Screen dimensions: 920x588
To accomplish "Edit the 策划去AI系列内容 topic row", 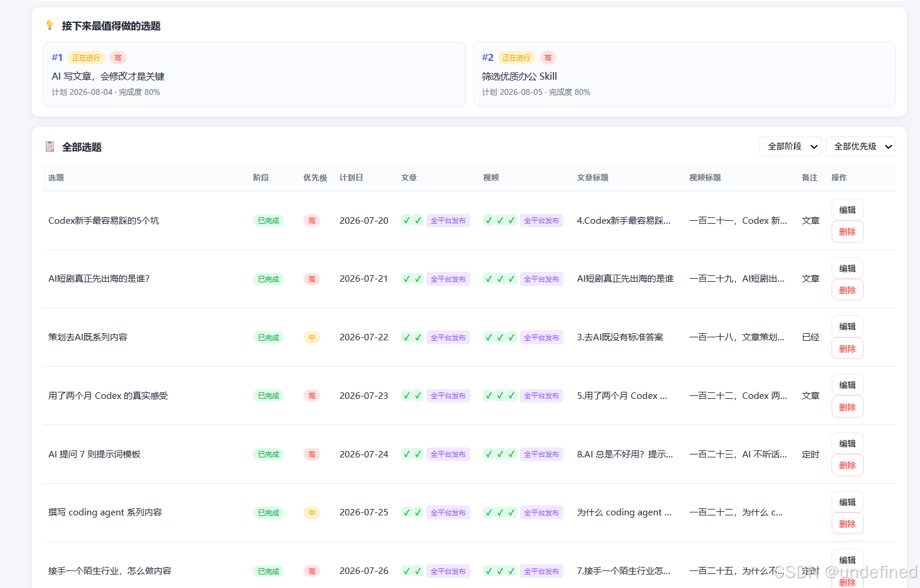I will tap(847, 326).
